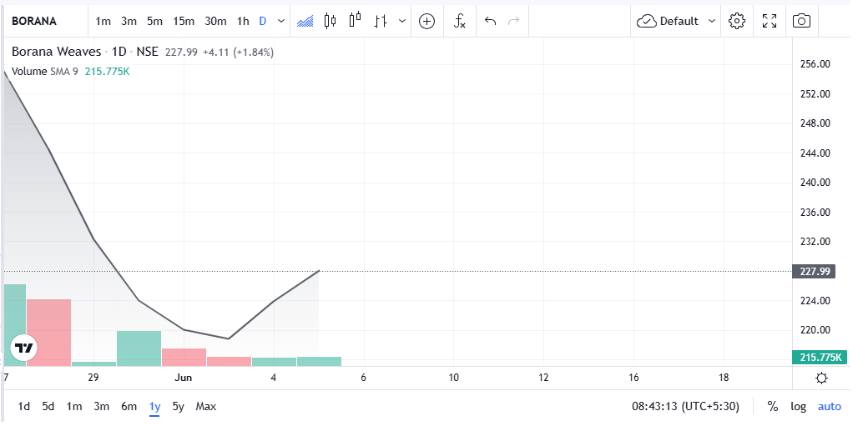Open time axis settings gear icon
This screenshot has height=426, width=868.
click(821, 378)
